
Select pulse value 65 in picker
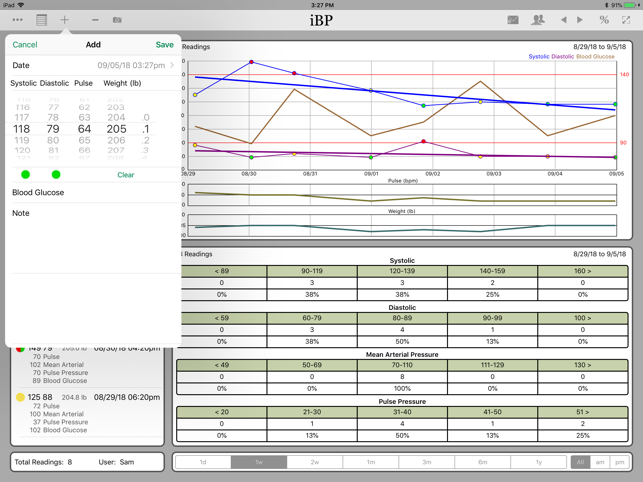84,141
